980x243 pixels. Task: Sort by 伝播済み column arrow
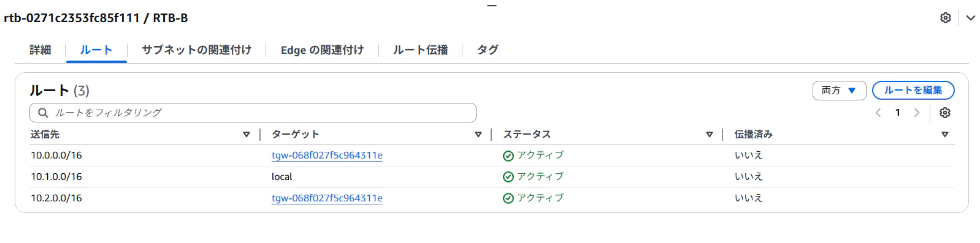(x=945, y=135)
